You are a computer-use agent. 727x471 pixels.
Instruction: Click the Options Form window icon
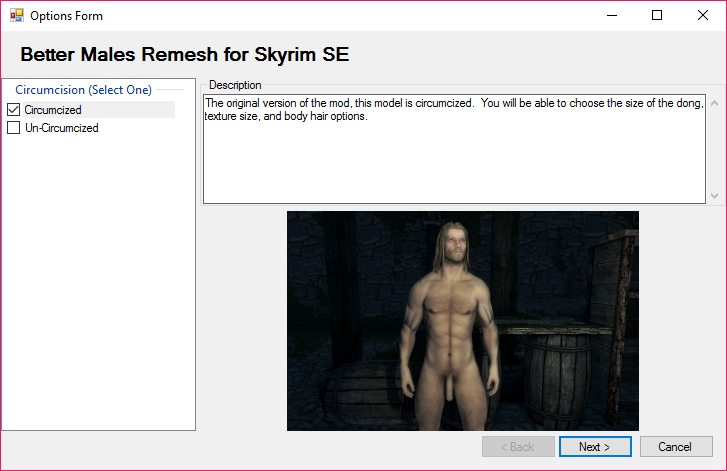point(17,15)
